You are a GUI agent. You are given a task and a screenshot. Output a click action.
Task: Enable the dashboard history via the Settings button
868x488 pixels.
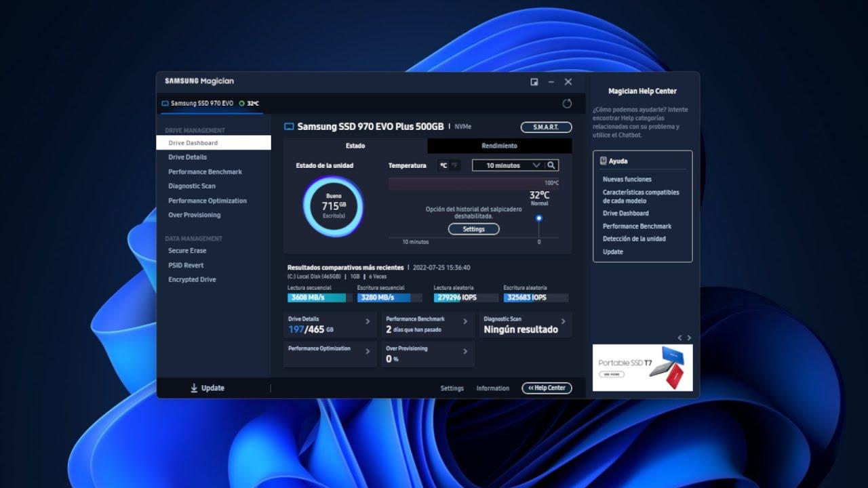(473, 228)
